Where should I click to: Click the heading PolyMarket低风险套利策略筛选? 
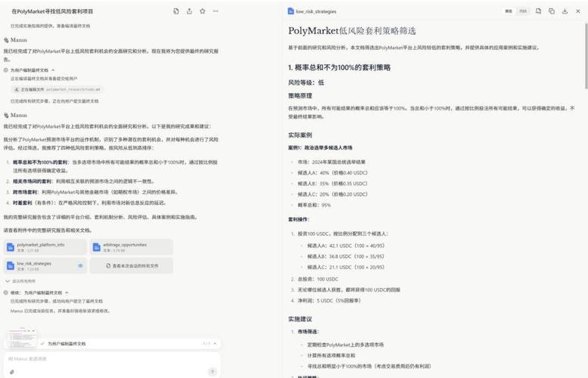[352, 31]
